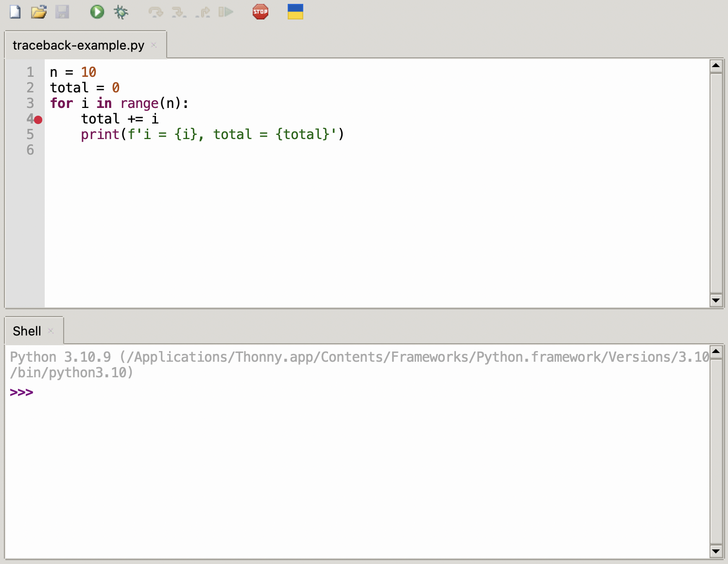Stop the backend with the red STOP icon

click(x=260, y=12)
